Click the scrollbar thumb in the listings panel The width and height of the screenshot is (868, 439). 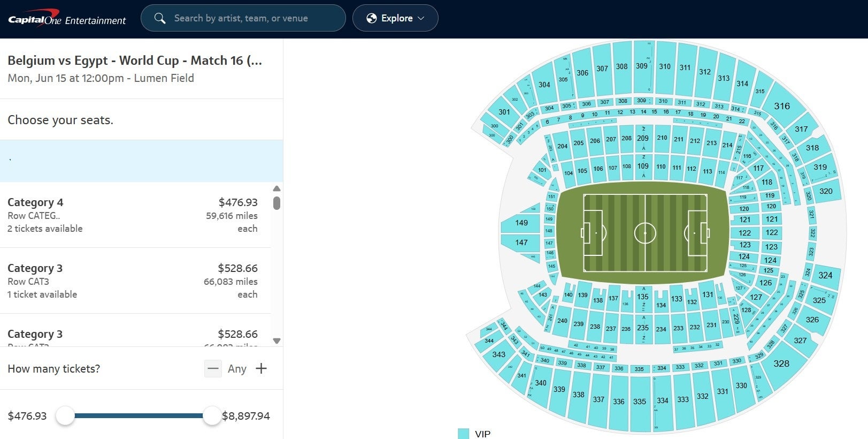276,203
